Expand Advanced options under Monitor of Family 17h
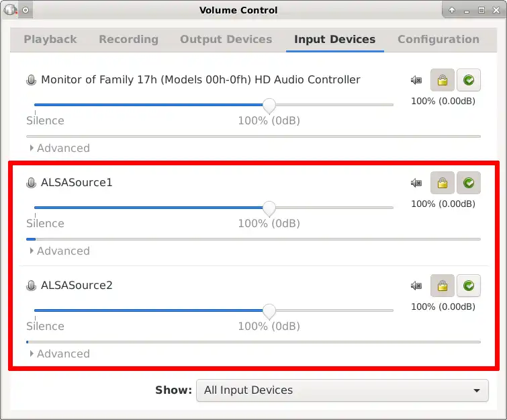Screen dimensions: 507x420 tap(59, 149)
